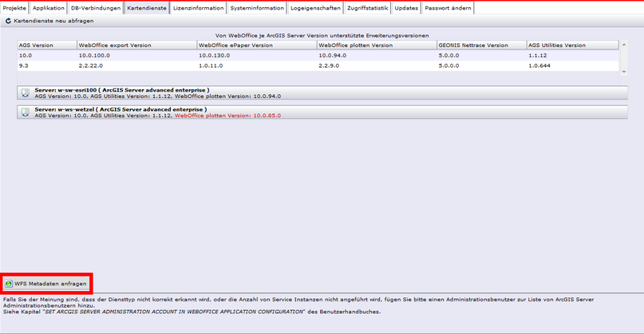Click the AGS Version column header
644x334 pixels.
coord(47,45)
